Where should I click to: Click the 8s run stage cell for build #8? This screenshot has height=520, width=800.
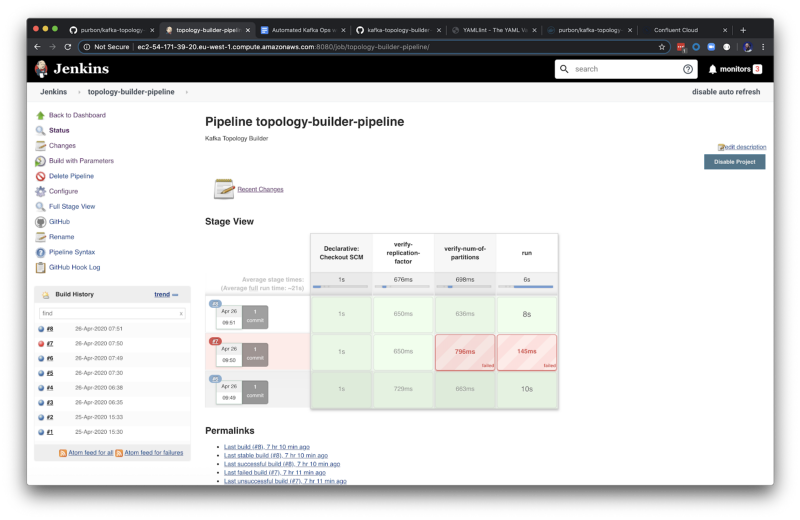click(x=527, y=314)
